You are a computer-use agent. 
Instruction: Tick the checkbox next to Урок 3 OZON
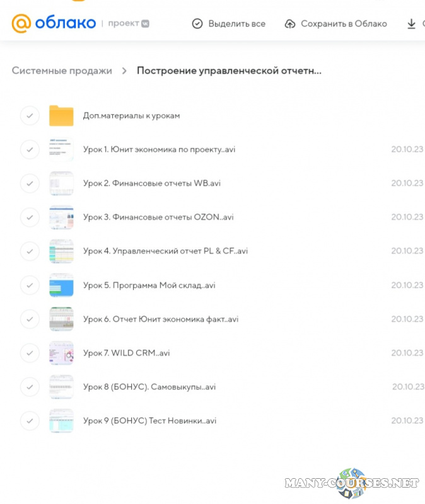coord(30,217)
